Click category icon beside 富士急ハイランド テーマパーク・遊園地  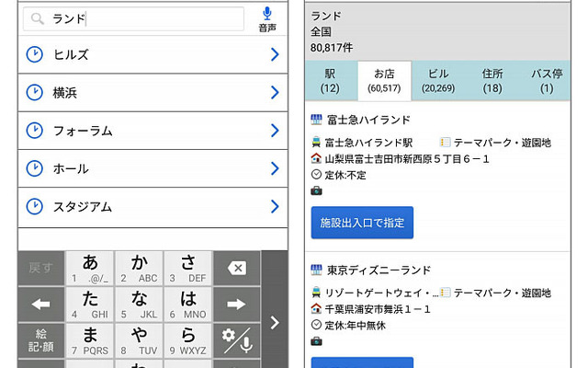445,143
